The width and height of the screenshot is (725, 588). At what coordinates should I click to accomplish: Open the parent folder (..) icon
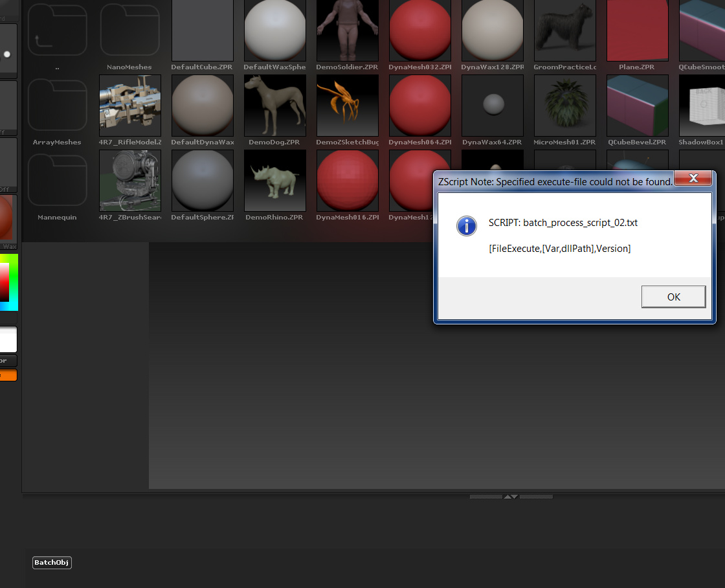[x=58, y=30]
